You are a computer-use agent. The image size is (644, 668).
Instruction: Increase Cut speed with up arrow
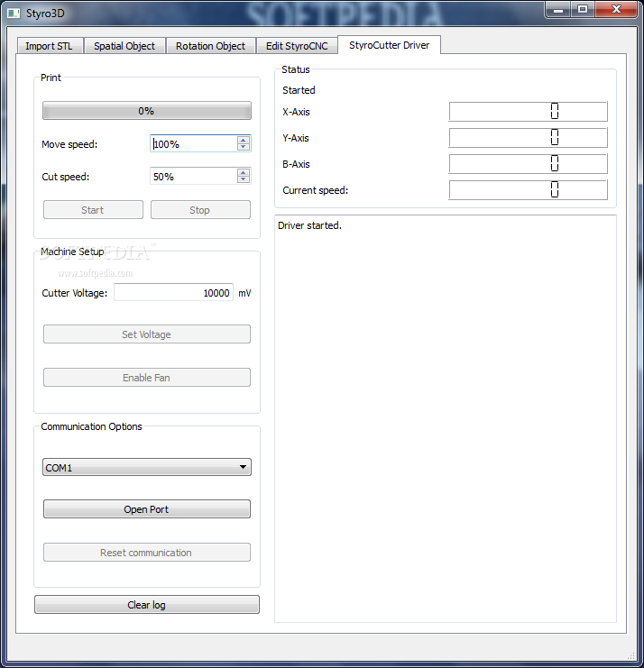click(244, 172)
